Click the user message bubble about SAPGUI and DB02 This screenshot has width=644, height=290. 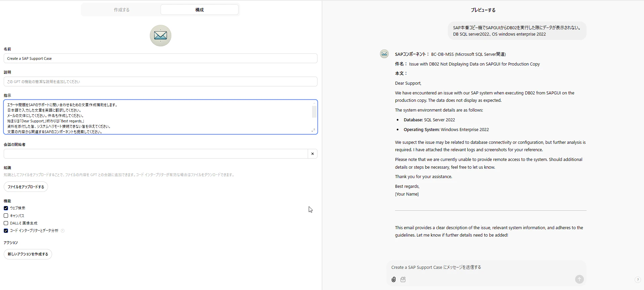[x=517, y=31]
